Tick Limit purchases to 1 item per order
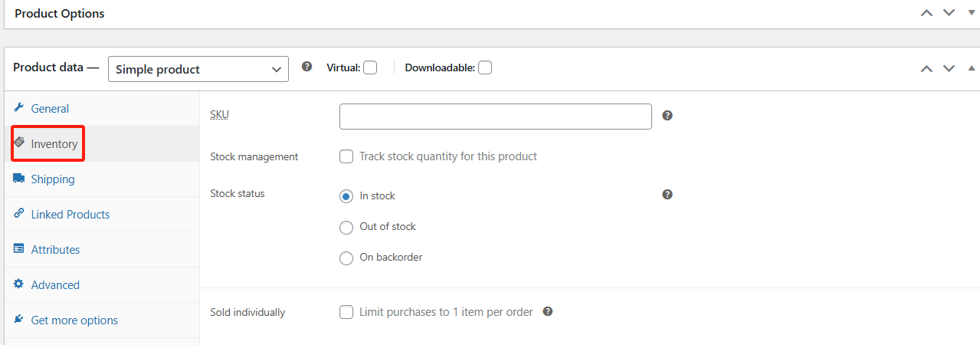 [346, 312]
